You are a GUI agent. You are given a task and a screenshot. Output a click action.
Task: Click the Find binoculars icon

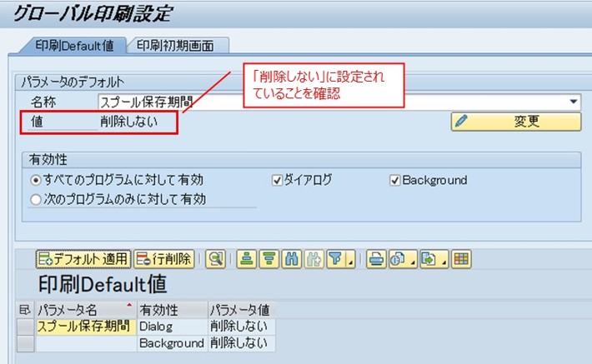pyautogui.click(x=292, y=259)
